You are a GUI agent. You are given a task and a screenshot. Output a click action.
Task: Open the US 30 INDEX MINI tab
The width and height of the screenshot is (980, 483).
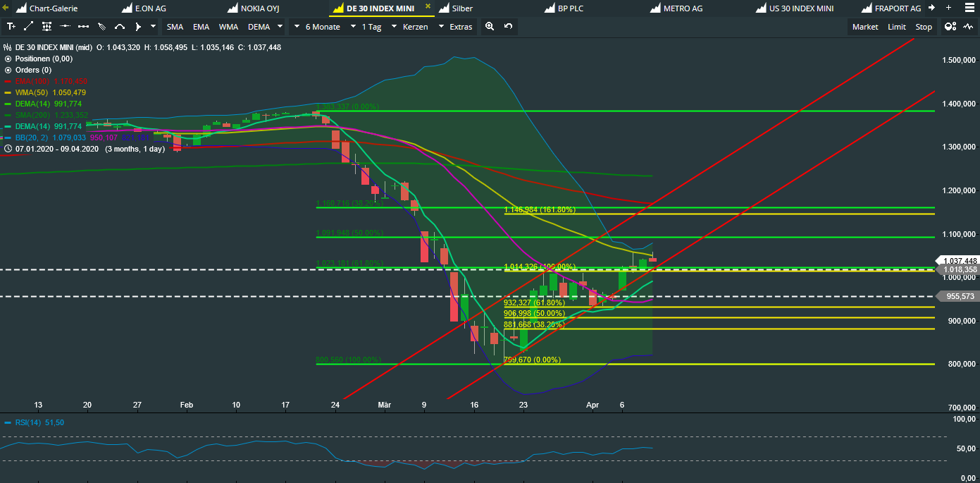tap(794, 8)
